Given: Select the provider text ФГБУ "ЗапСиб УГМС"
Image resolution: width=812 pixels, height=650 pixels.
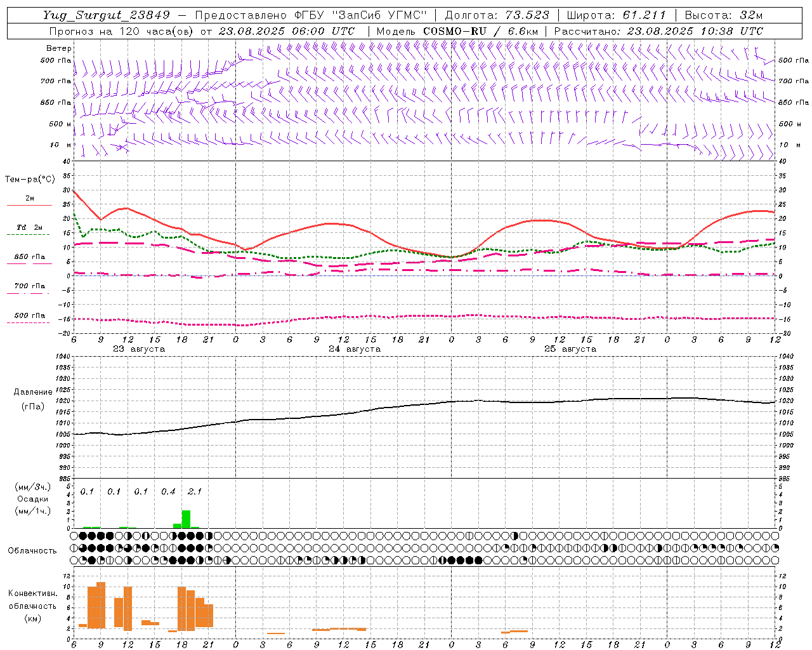Looking at the screenshot, I should tap(361, 15).
